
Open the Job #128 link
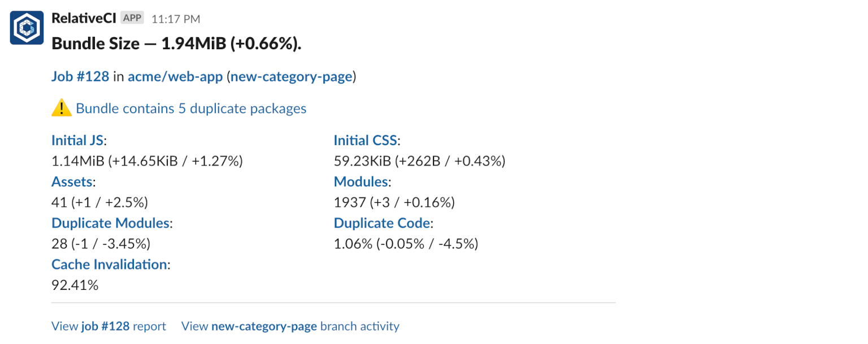pyautogui.click(x=80, y=77)
